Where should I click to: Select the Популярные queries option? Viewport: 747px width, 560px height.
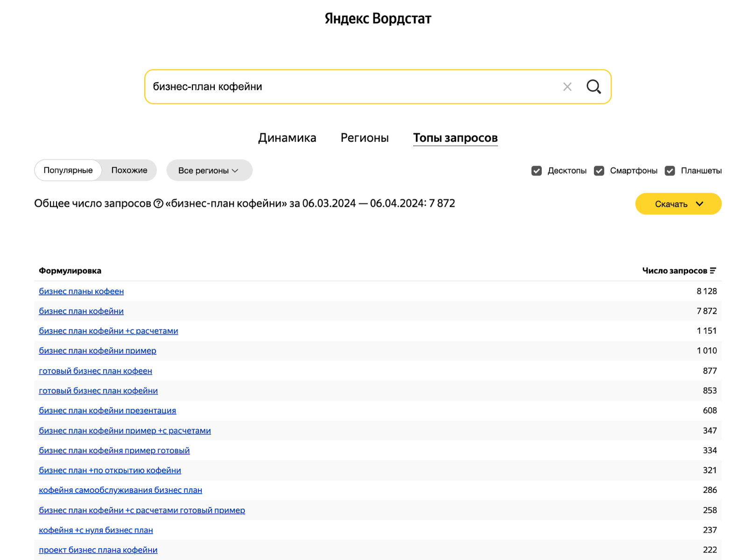pyautogui.click(x=68, y=170)
